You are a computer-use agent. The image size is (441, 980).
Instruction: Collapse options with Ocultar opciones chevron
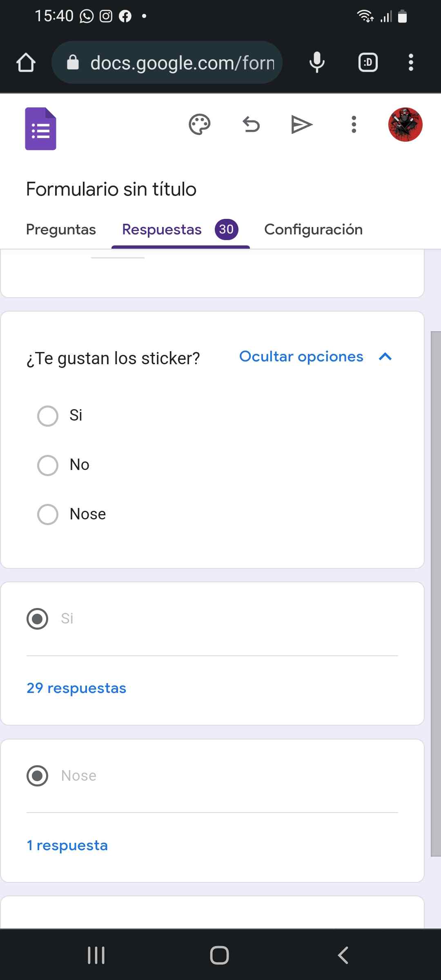click(385, 357)
